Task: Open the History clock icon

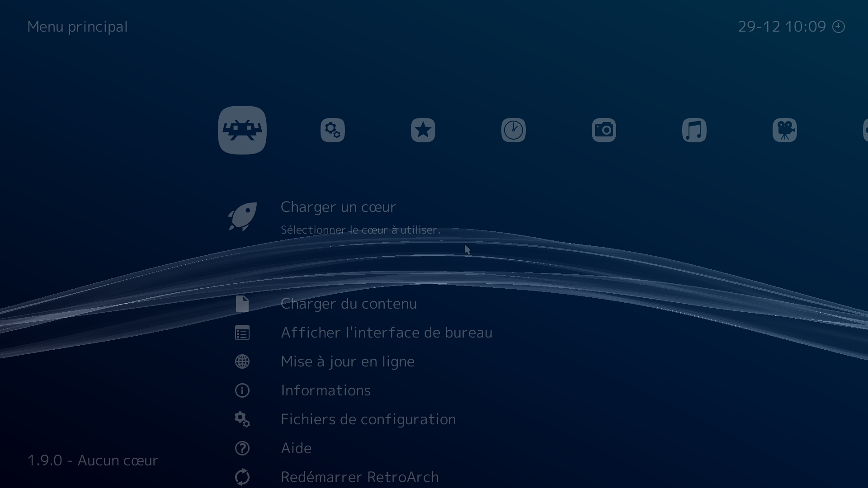Action: coord(513,130)
